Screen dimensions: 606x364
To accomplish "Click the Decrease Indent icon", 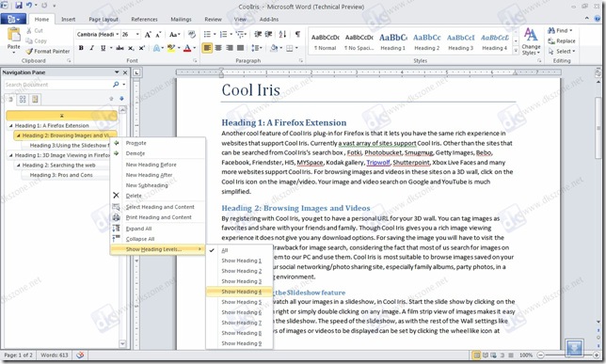I will pyautogui.click(x=258, y=35).
